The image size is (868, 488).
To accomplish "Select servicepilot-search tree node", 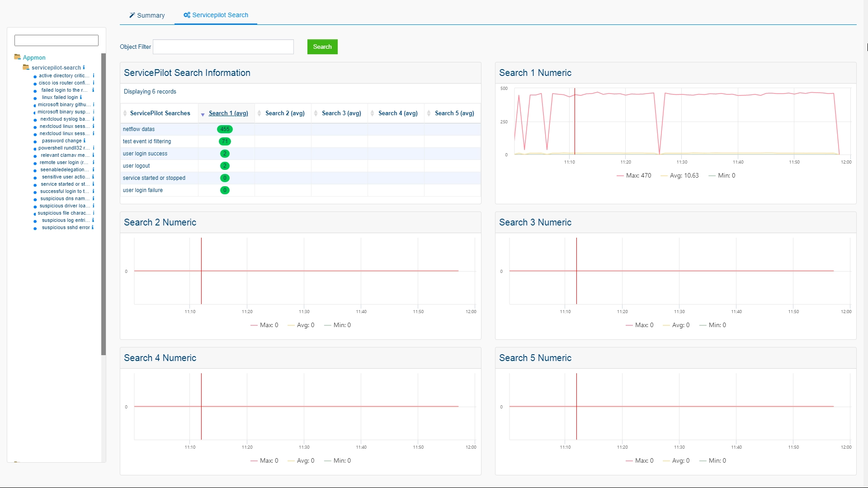I will point(56,68).
